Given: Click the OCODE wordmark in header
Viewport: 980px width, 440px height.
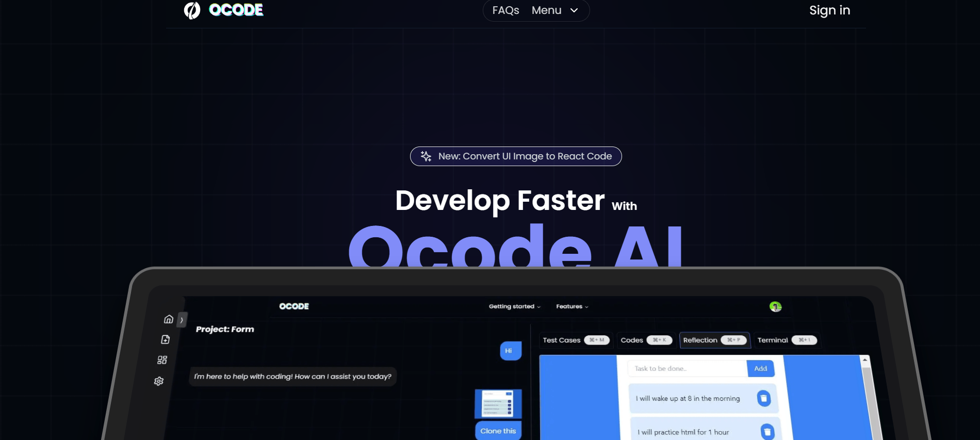Looking at the screenshot, I should pos(236,10).
